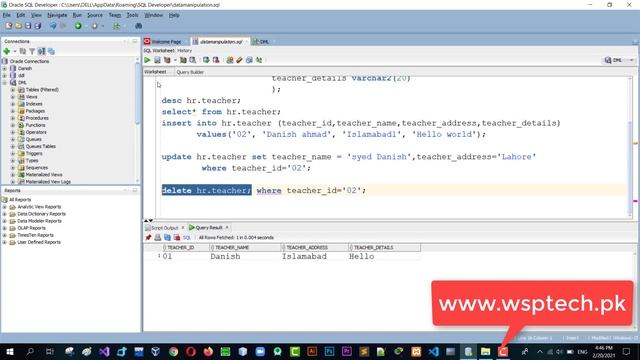Open taskbar search magnifier
Viewport: 640px width, 360px height.
(30, 351)
